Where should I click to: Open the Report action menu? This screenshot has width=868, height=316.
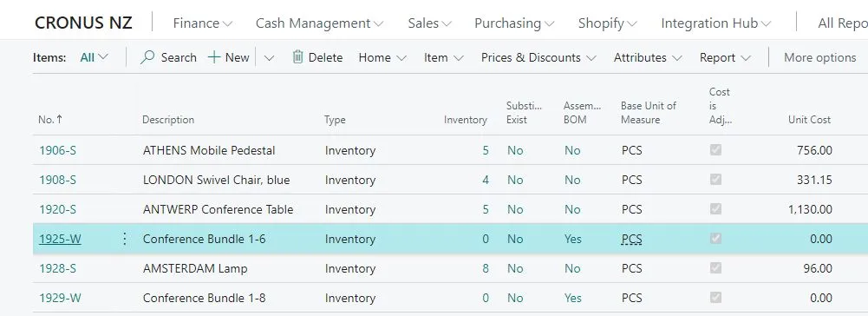[x=725, y=57]
